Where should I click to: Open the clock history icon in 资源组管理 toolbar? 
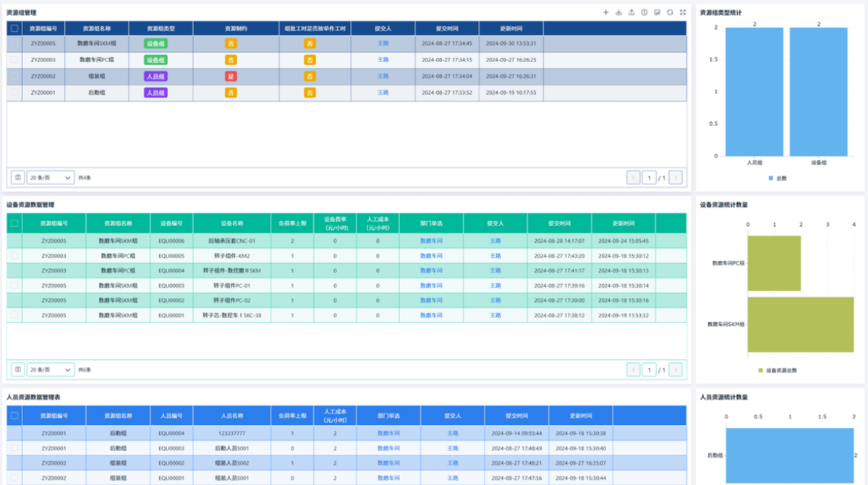point(644,12)
